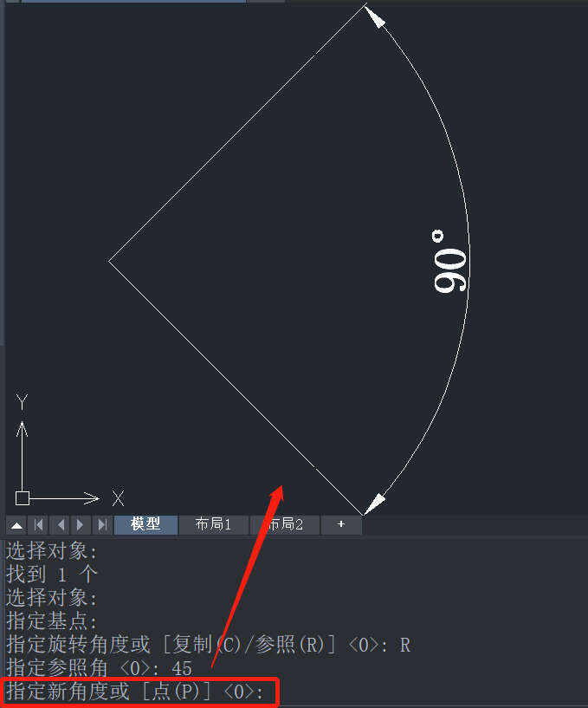The image size is (588, 708).
Task: Expand the layout tab list triangle
Action: [x=16, y=525]
